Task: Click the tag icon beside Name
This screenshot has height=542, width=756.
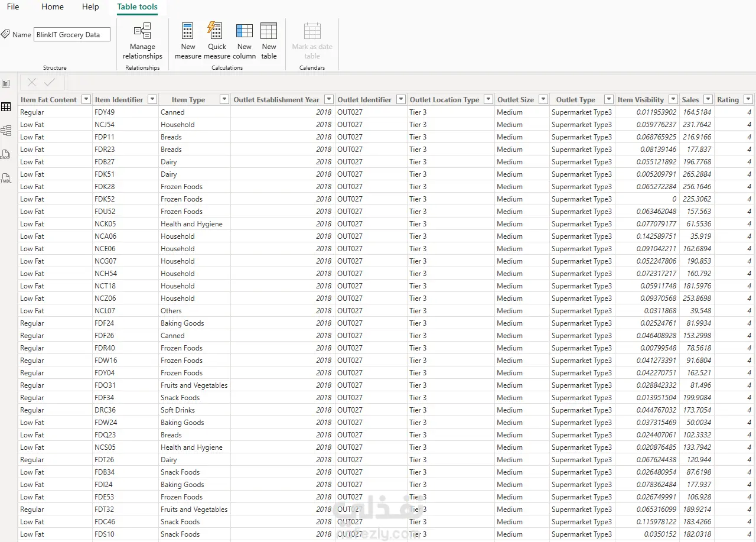Action: 5,34
